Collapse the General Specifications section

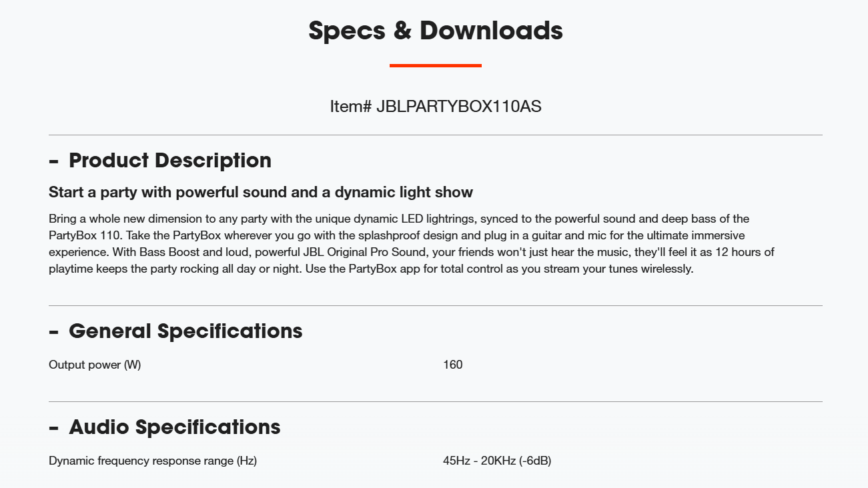175,331
